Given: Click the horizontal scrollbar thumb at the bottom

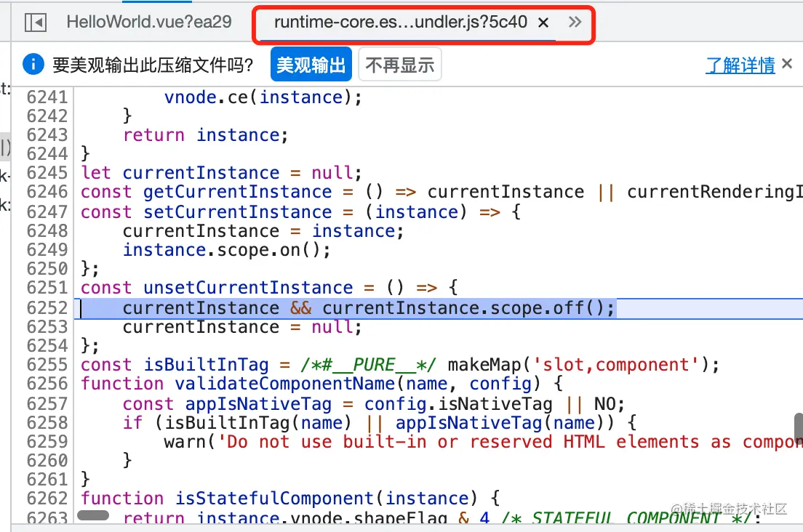Looking at the screenshot, I should [x=93, y=515].
